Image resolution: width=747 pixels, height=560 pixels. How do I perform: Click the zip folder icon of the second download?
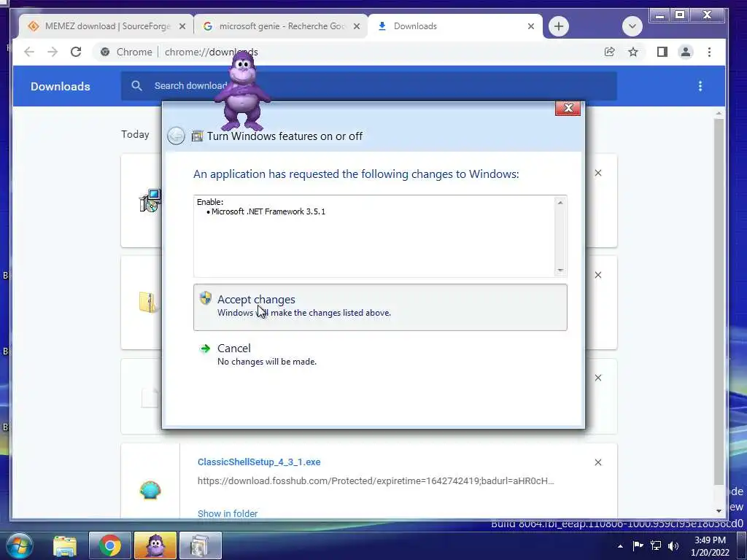pos(149,303)
